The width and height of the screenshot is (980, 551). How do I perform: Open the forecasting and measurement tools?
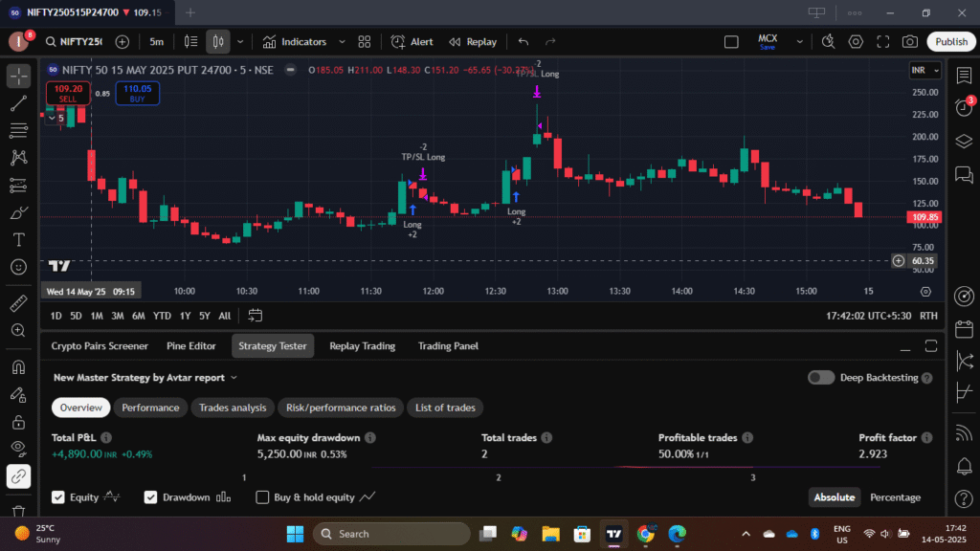(19, 186)
